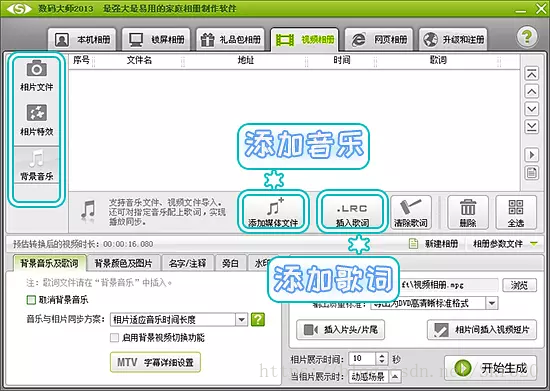Switch to 锁屏相册 tab
Viewport: 550px width, 391px height.
click(x=156, y=40)
